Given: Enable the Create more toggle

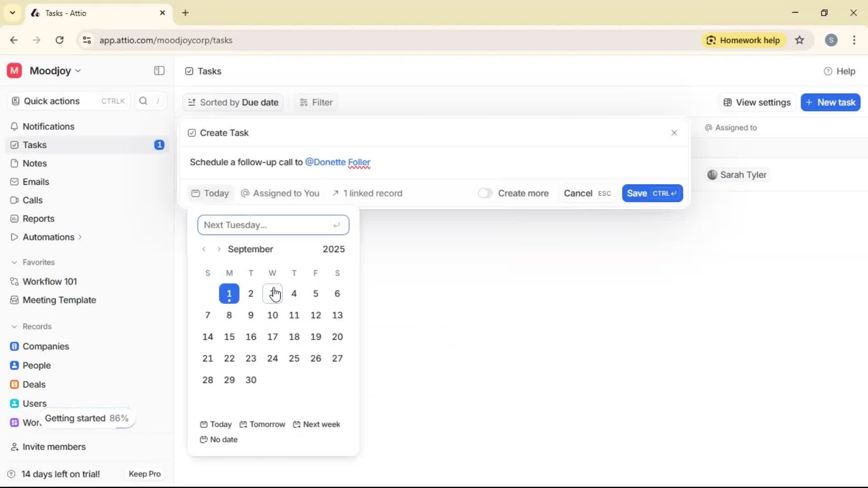Looking at the screenshot, I should click(485, 193).
